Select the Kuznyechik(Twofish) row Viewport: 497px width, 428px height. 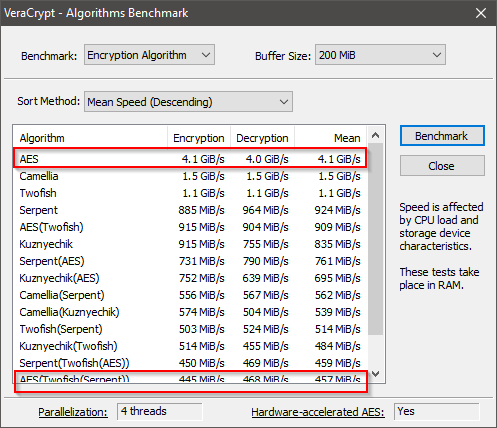coord(190,346)
